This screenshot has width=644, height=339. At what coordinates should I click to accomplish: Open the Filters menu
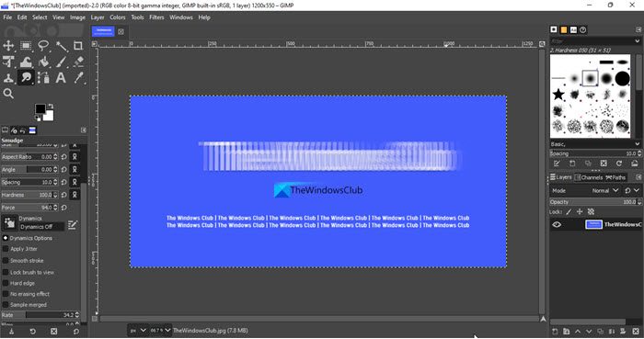(x=156, y=17)
